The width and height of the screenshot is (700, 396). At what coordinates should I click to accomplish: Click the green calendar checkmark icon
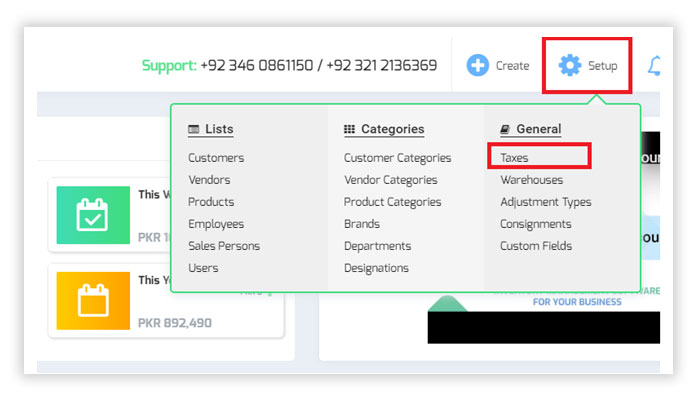93,215
